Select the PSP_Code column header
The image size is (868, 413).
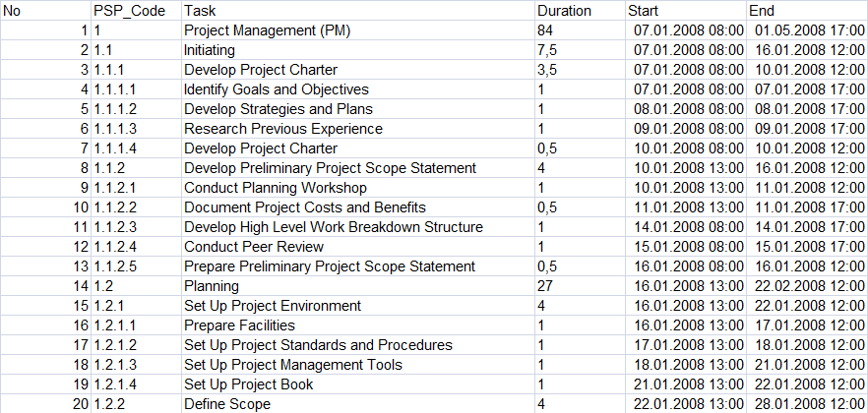coord(136,11)
